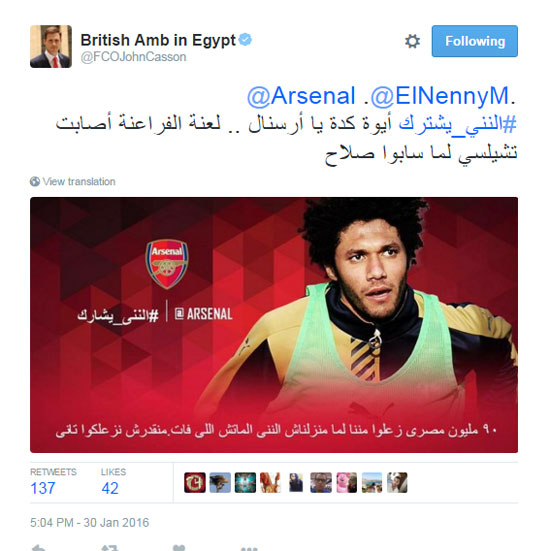View the 137 retweets count

point(43,488)
